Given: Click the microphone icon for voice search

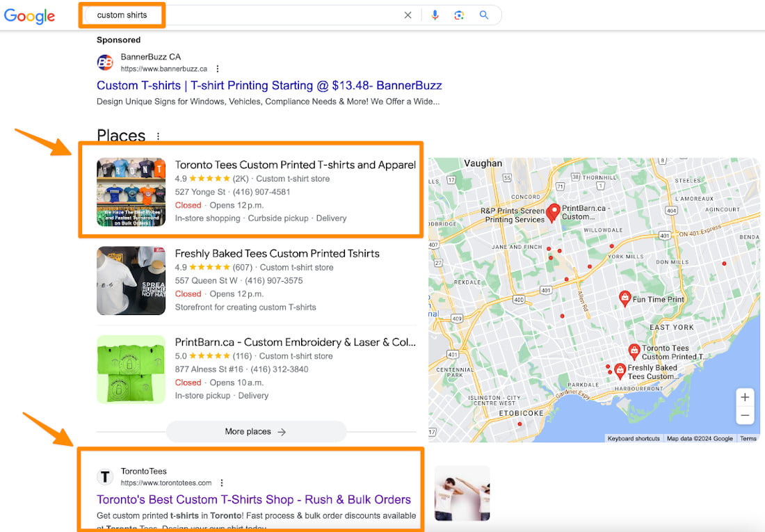Looking at the screenshot, I should (x=435, y=15).
